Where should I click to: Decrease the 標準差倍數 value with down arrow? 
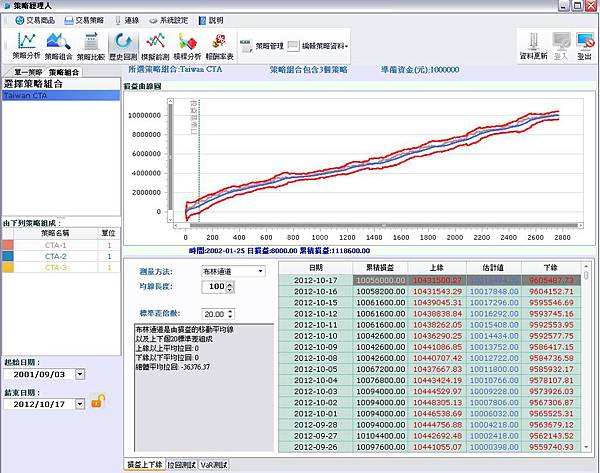[230, 317]
